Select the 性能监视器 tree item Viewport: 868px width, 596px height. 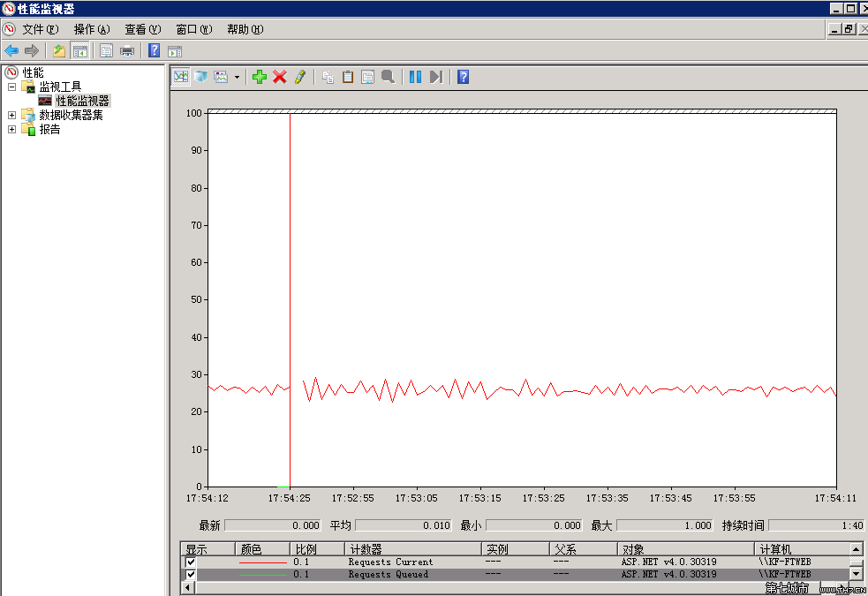pyautogui.click(x=82, y=101)
